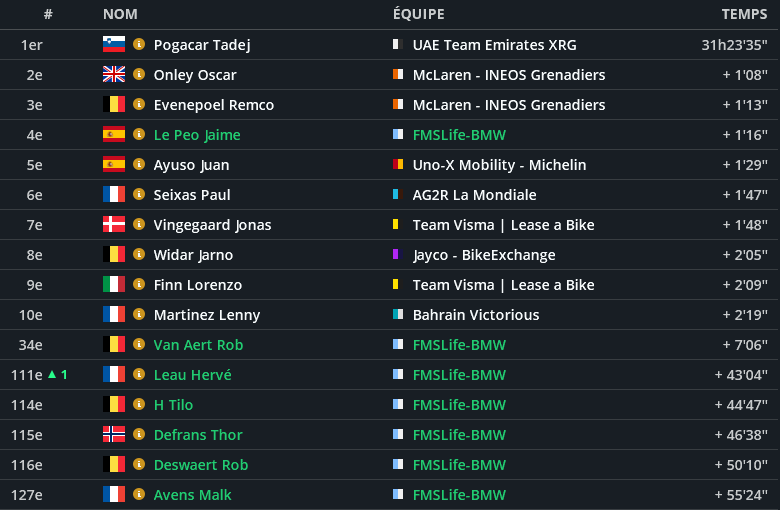Viewport: 780px width, 510px height.
Task: Click the Jayco - BikeExchange purple jersey swatch
Action: pos(398,255)
